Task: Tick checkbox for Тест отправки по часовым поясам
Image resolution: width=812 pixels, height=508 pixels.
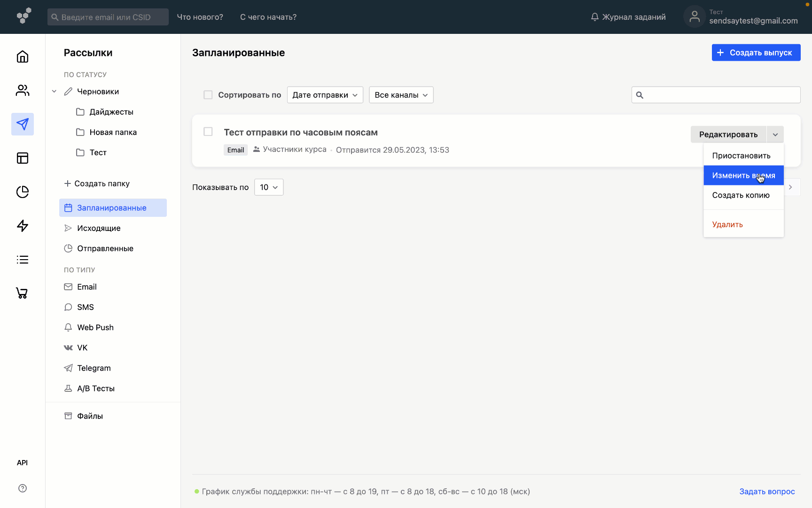Action: coord(208,132)
